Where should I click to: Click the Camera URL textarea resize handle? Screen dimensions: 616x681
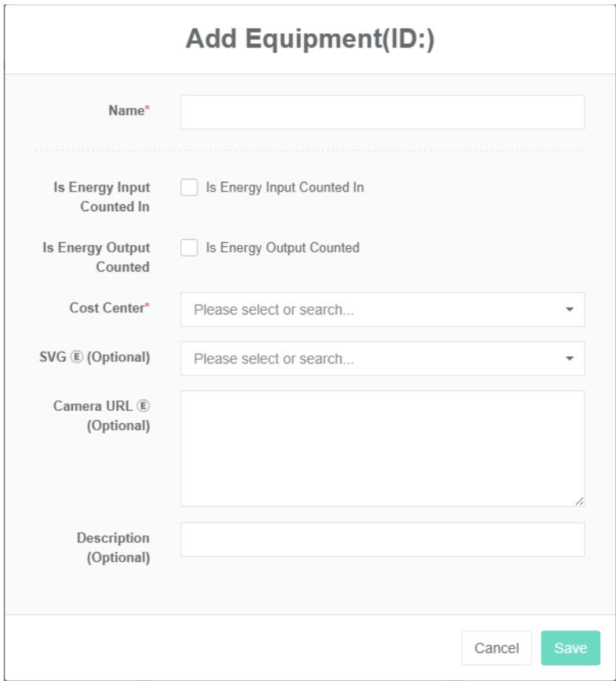pos(578,501)
